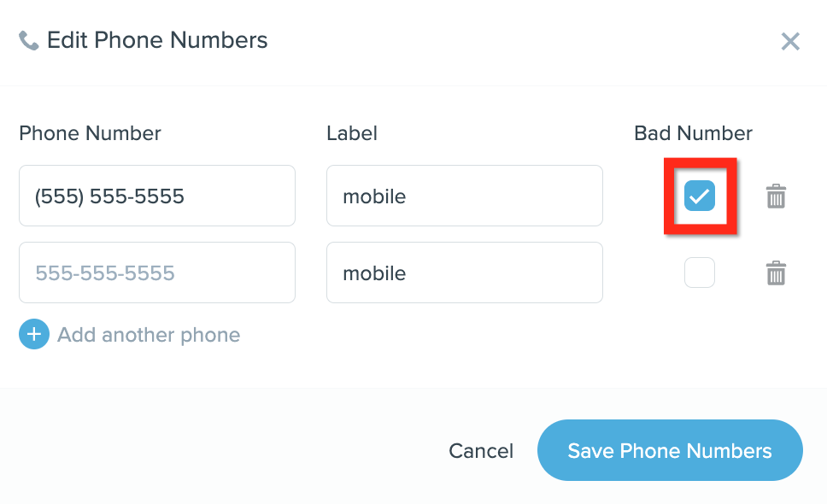Click trash icon for the empty phone row
The image size is (827, 504).
(x=776, y=273)
